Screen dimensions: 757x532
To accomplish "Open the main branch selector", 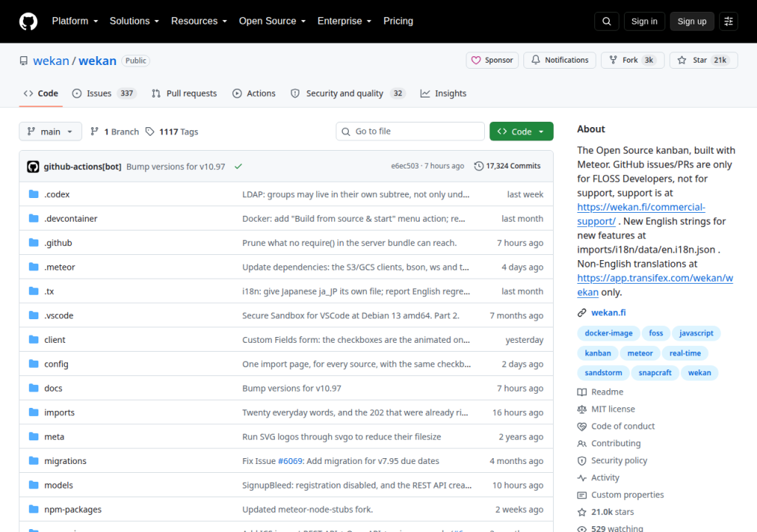I will (50, 132).
